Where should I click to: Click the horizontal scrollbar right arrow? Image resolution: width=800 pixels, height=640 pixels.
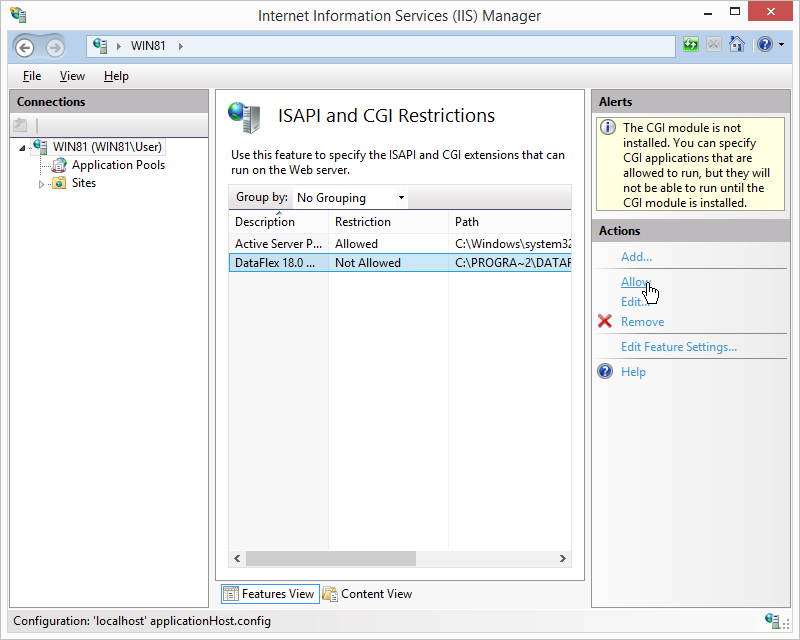(562, 558)
